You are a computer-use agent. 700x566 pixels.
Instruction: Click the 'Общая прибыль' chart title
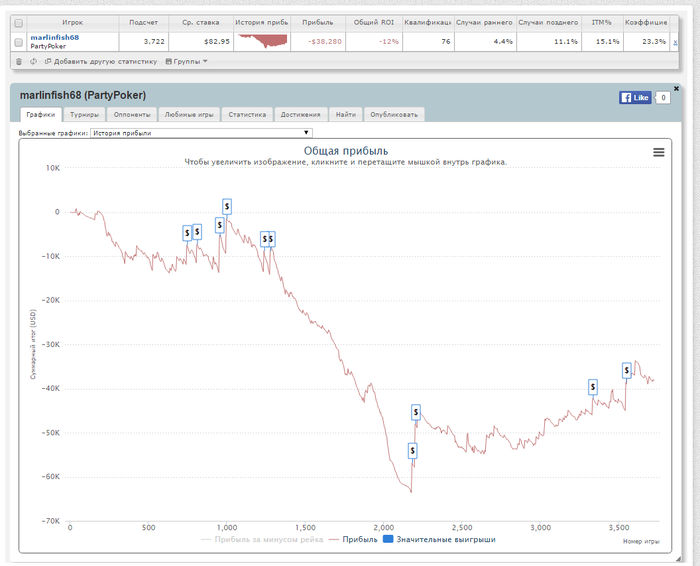tap(346, 151)
